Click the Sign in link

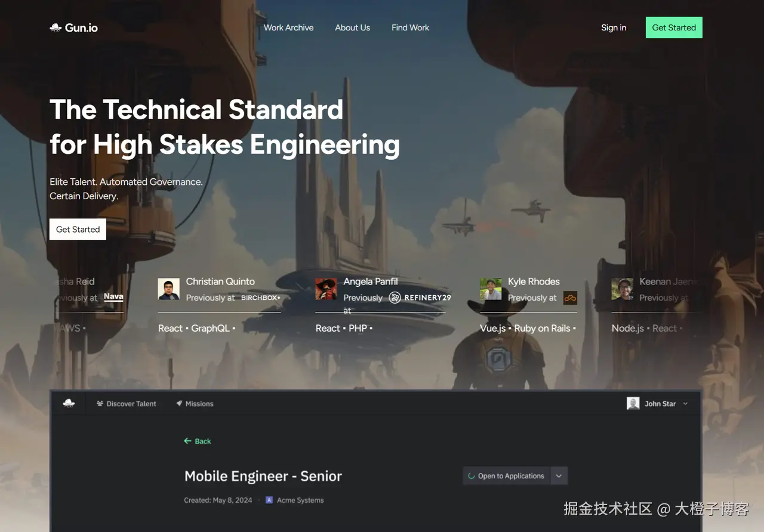(x=614, y=27)
